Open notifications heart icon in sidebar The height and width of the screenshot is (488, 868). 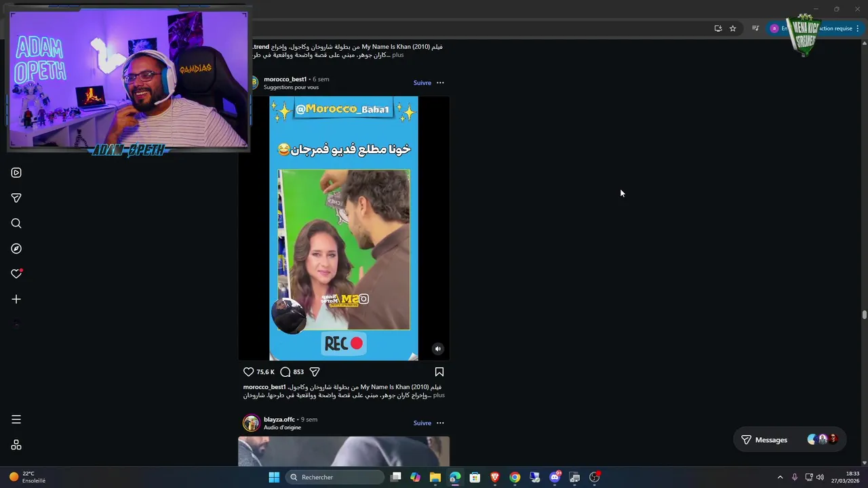16,274
